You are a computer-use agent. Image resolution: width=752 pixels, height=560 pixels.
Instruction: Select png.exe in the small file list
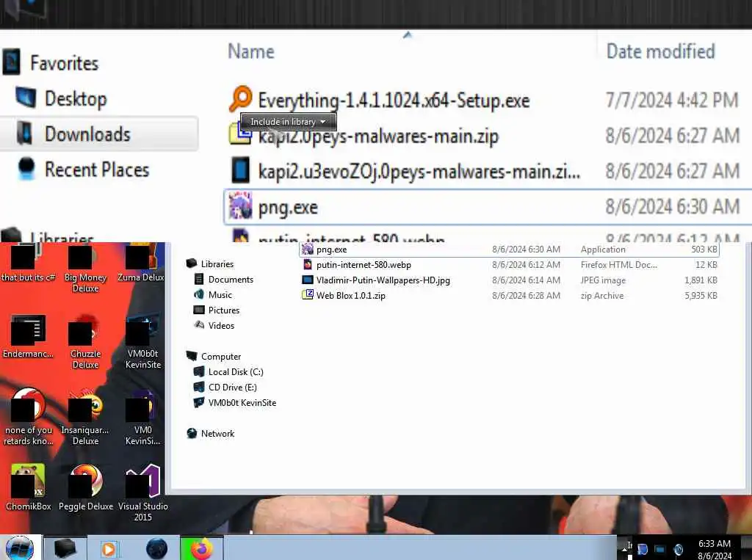[x=509, y=250]
